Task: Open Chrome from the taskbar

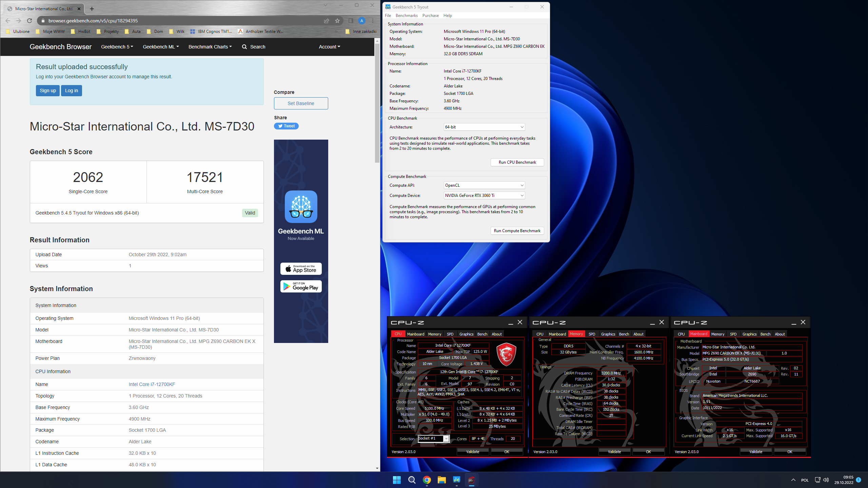Action: pyautogui.click(x=427, y=480)
